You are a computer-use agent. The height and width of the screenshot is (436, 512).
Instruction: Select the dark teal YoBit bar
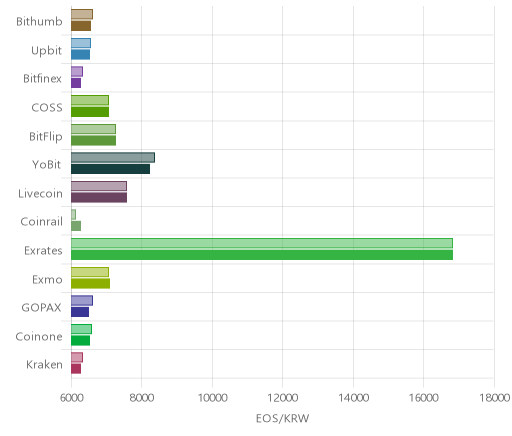[x=110, y=169]
